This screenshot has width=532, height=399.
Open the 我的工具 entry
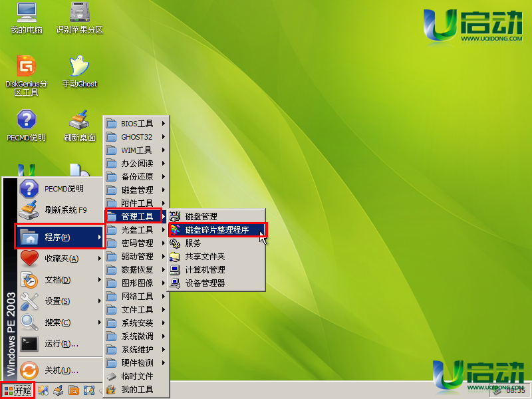pyautogui.click(x=136, y=389)
